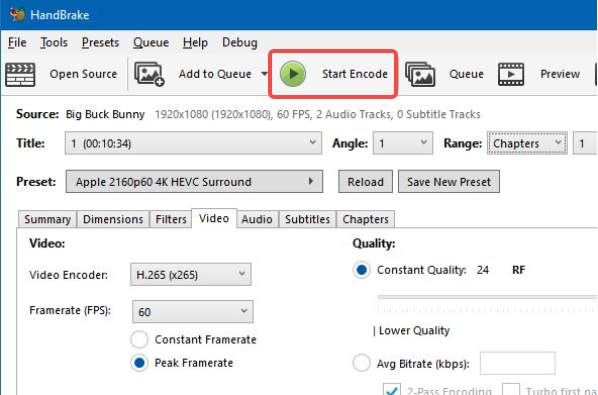Click the Add to Queue label
The image size is (598, 395).
(x=215, y=74)
